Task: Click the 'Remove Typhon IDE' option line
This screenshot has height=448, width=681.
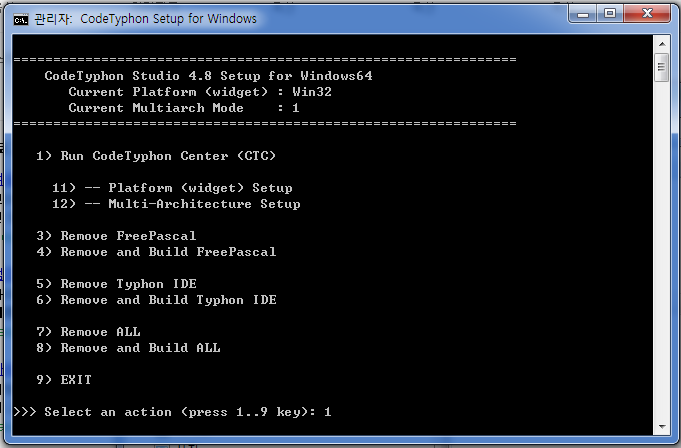Action: tap(116, 284)
